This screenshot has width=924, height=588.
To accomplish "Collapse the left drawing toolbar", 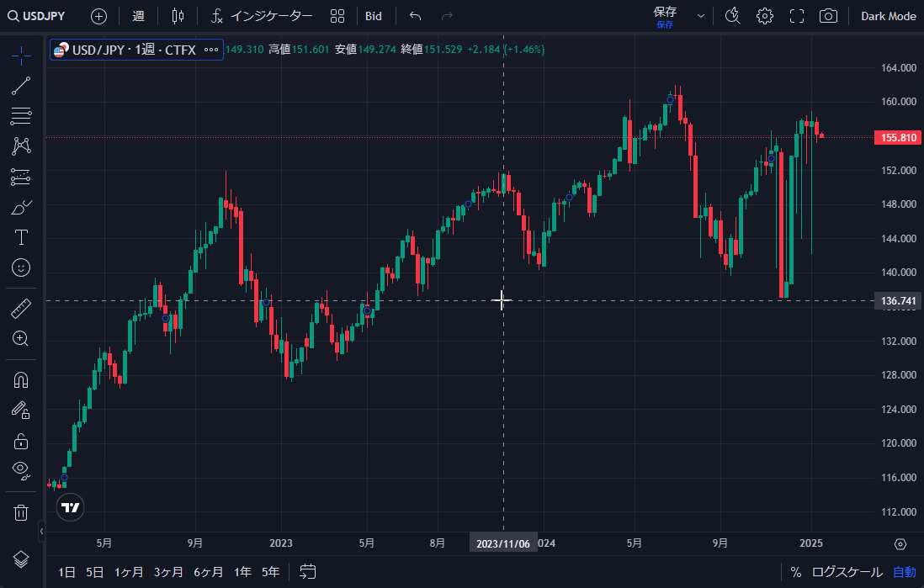I will coord(41,531).
